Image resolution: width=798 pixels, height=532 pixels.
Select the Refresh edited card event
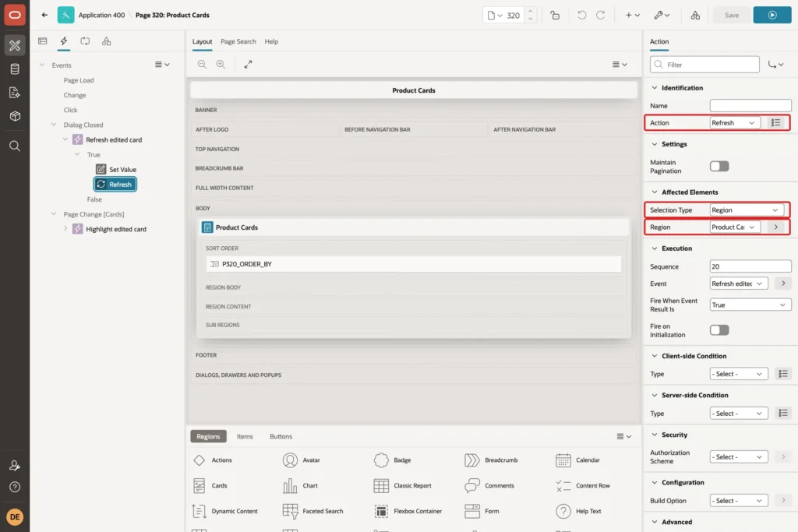[108, 139]
